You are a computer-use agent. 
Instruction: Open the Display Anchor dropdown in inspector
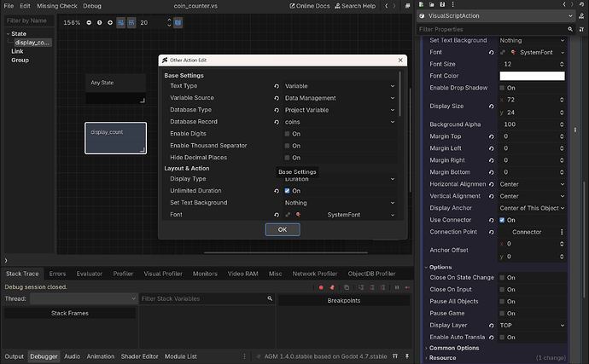point(532,208)
